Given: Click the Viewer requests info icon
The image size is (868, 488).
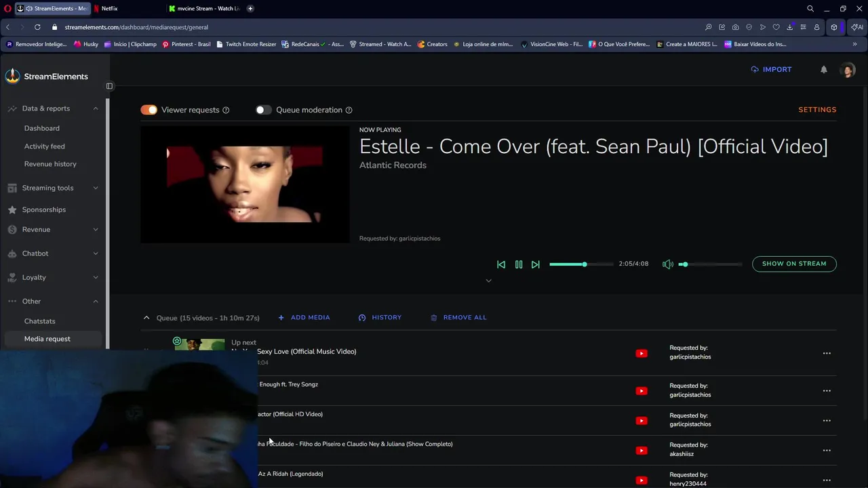Looking at the screenshot, I should pos(226,110).
